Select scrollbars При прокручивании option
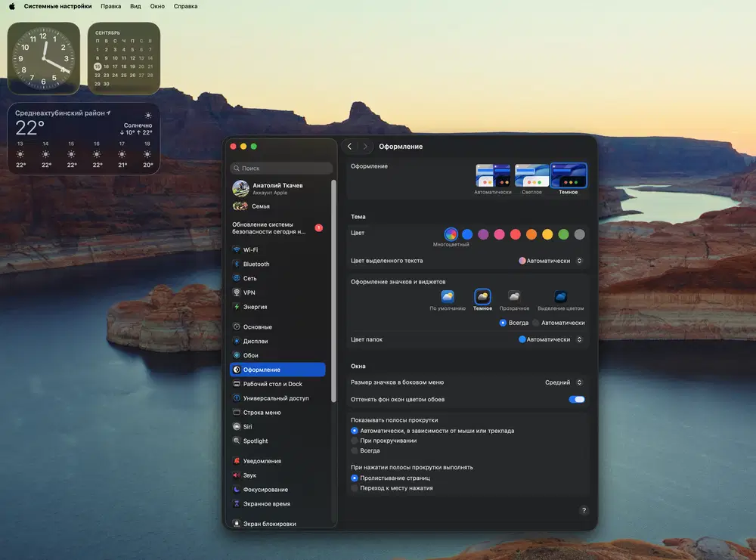The width and height of the screenshot is (756, 560). (x=355, y=441)
